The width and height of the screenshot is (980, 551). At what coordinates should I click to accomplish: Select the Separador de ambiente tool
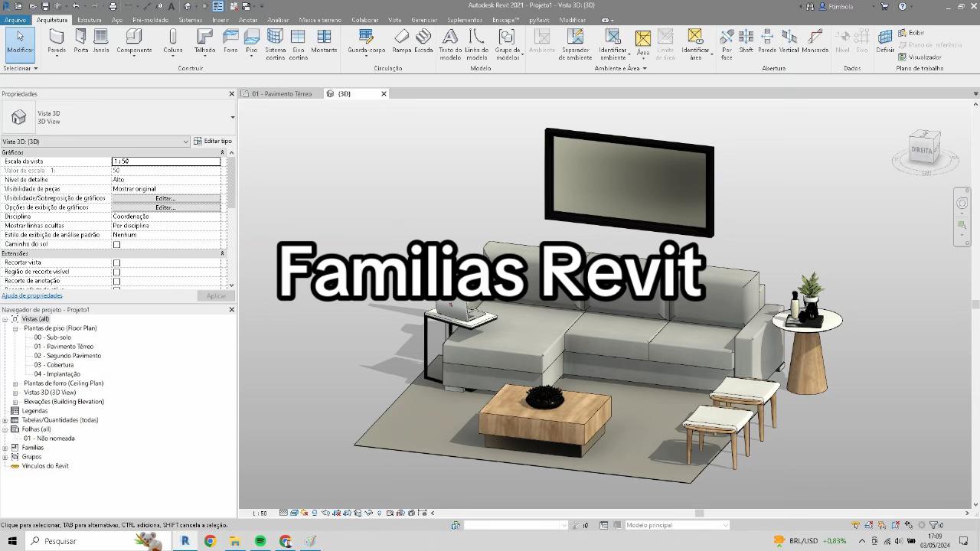(x=575, y=44)
